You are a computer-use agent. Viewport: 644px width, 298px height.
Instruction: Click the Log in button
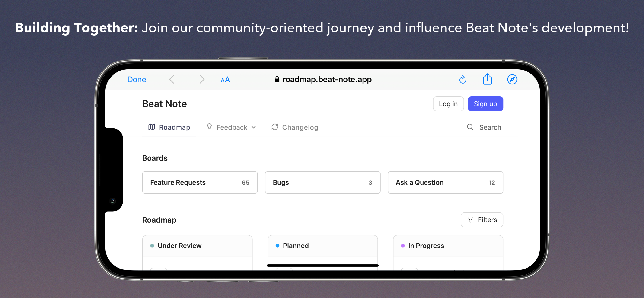(x=448, y=104)
